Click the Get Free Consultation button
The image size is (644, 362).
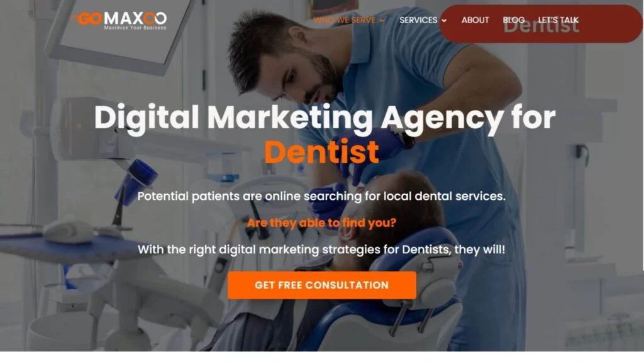321,285
